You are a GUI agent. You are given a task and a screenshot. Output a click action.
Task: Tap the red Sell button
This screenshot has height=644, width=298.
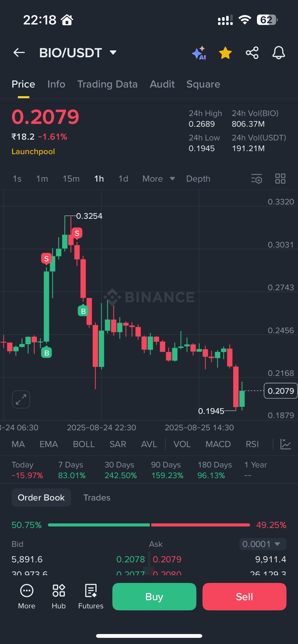tap(244, 597)
